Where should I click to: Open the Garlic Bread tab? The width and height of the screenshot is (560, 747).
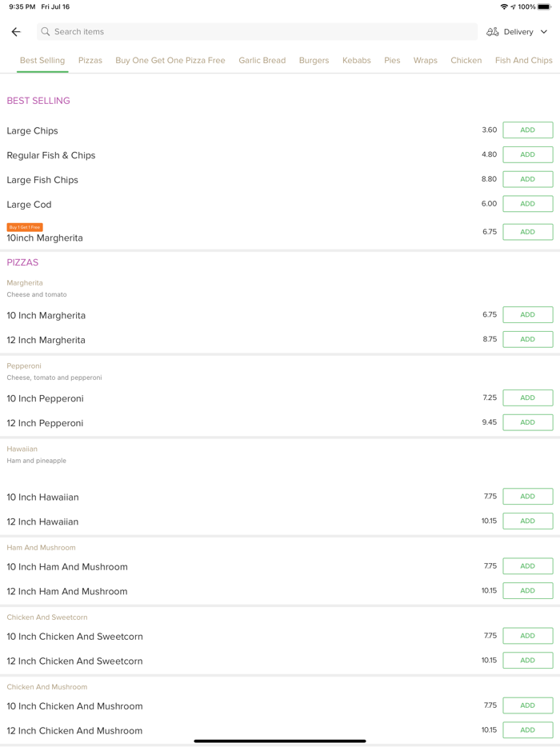point(262,61)
